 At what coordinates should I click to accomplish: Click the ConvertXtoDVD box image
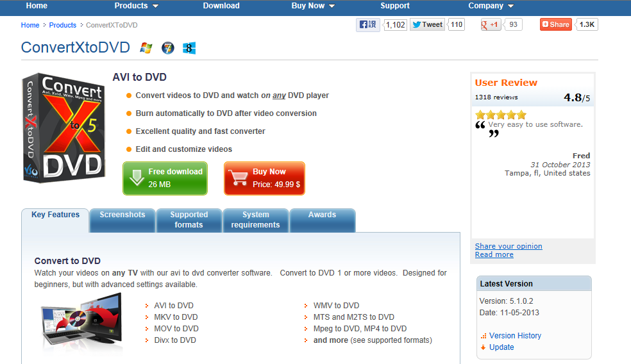64,128
